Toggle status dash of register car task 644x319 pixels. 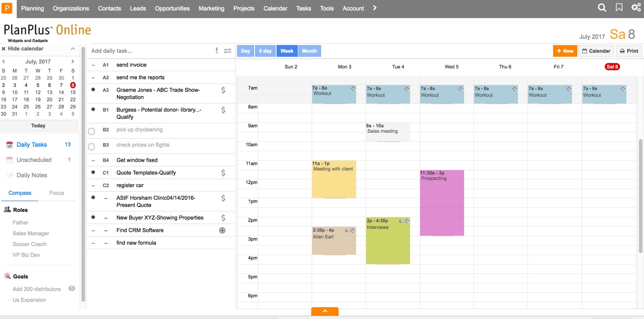click(93, 185)
